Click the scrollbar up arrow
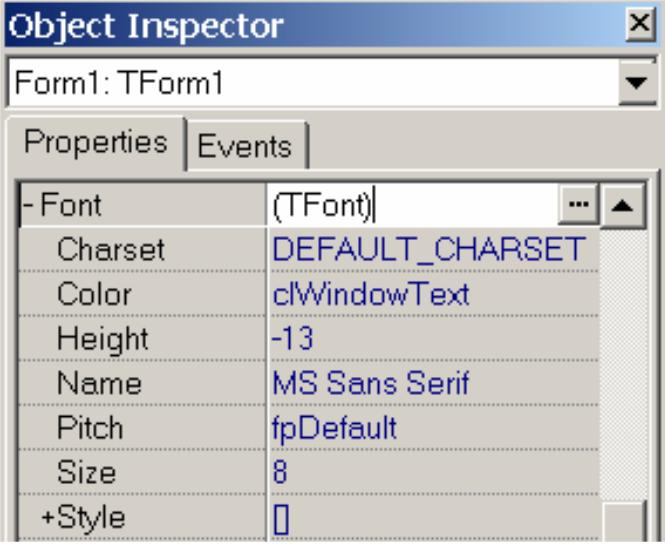This screenshot has height=544, width=665. [623, 205]
